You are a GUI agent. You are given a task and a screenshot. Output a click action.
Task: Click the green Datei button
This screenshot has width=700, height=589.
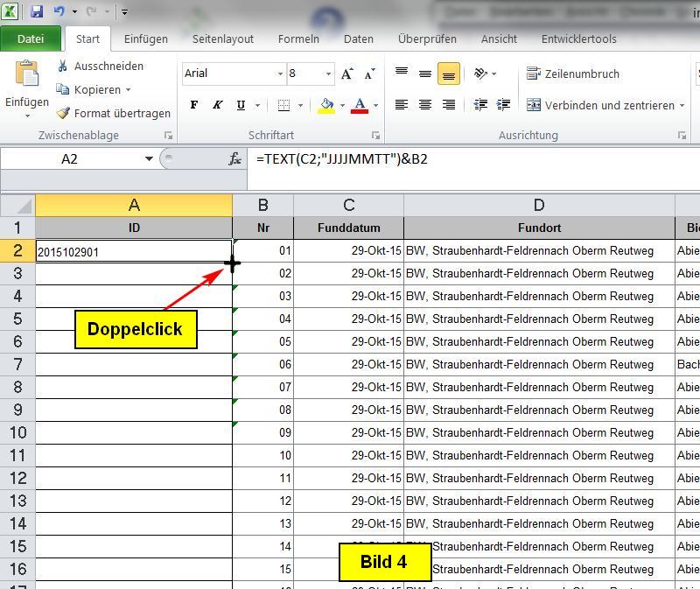(31, 39)
